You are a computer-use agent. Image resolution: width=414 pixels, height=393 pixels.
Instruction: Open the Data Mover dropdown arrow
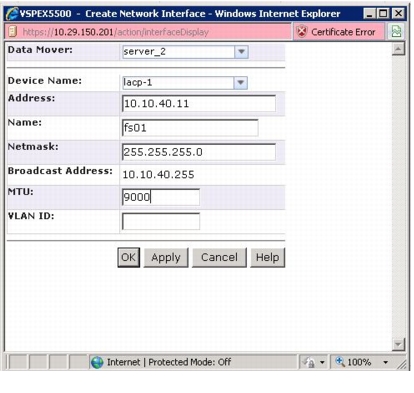(x=241, y=52)
